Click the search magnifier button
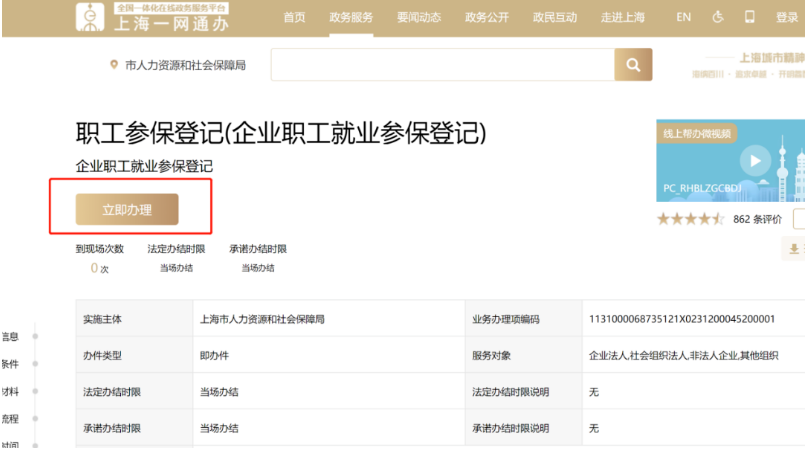Screen dimensions: 810x452 pos(632,65)
